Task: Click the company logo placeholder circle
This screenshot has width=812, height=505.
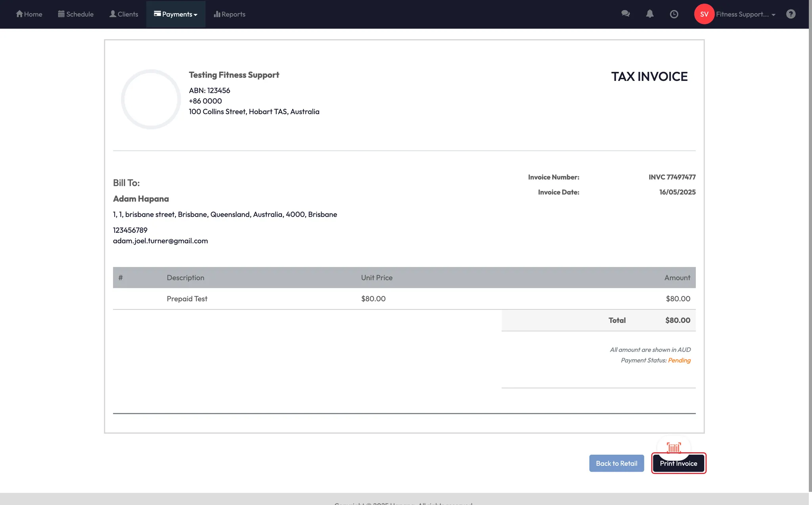Action: click(x=151, y=99)
